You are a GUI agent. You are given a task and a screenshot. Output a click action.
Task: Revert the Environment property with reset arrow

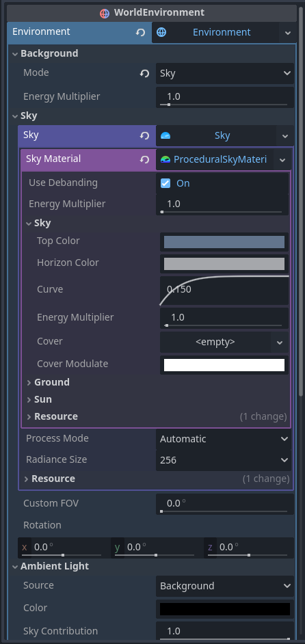[141, 32]
